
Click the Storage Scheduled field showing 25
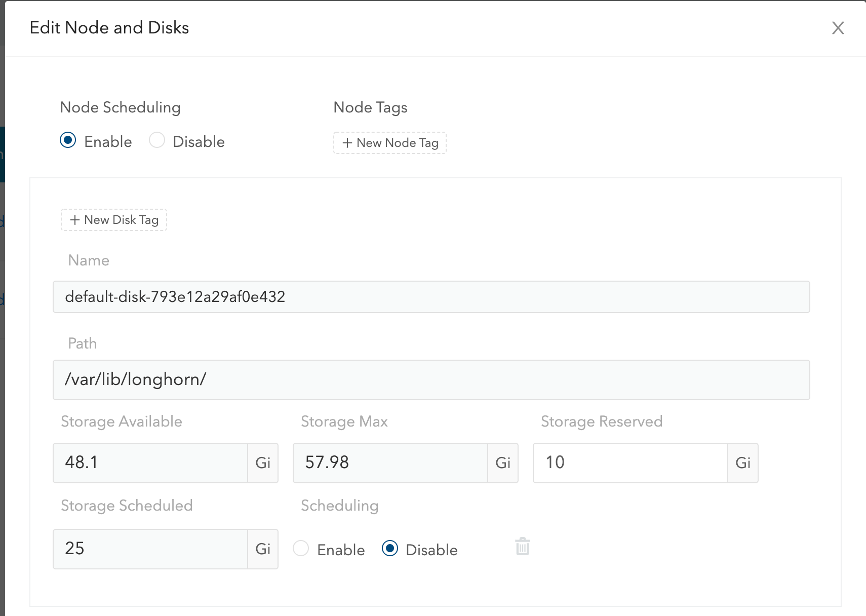click(x=150, y=549)
